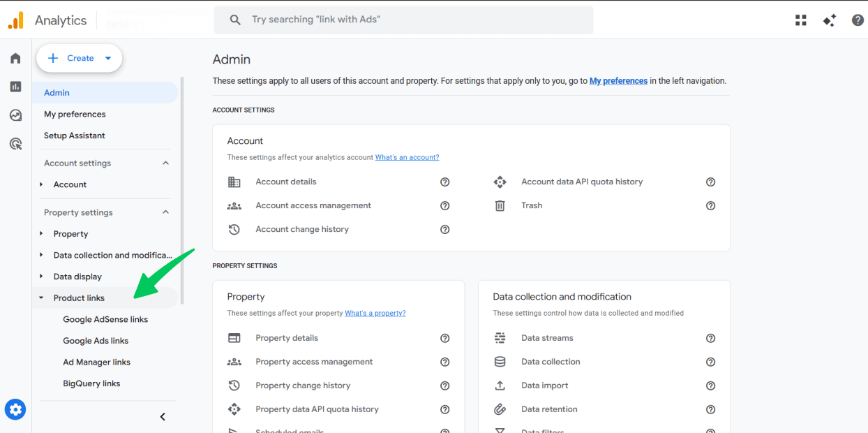The width and height of the screenshot is (868, 433).
Task: Open the "What's an account?" link
Action: coord(407,158)
